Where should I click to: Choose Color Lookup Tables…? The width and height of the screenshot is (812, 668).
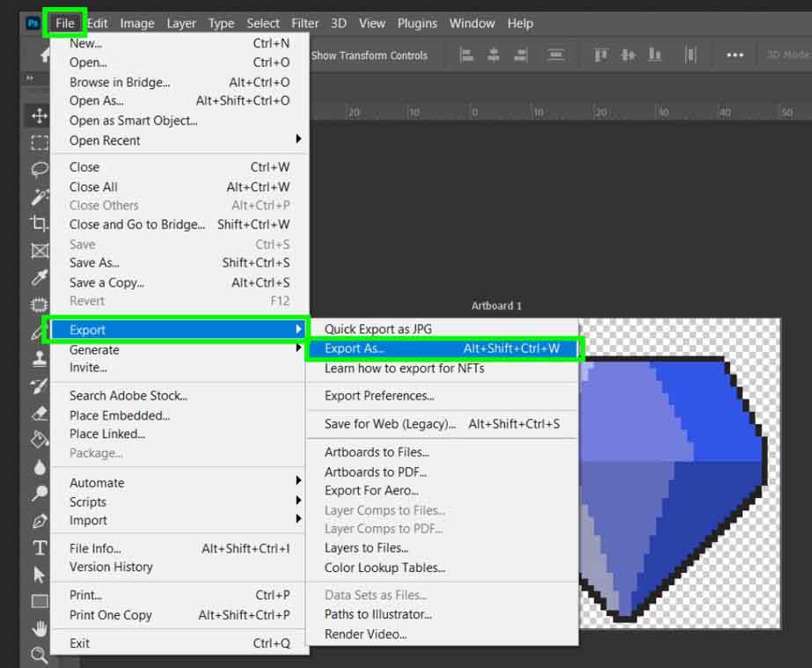tap(443, 568)
